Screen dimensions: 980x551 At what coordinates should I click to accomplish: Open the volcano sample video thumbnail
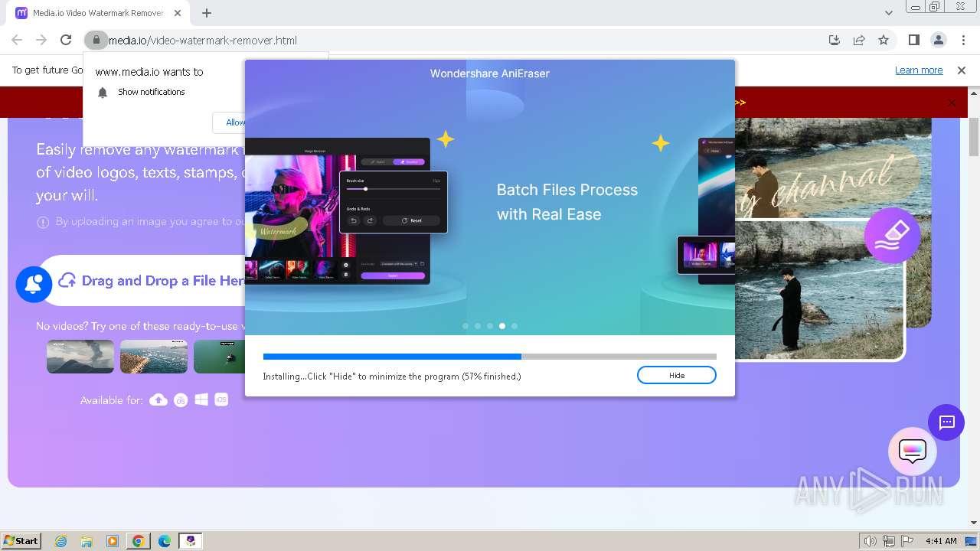(x=80, y=357)
